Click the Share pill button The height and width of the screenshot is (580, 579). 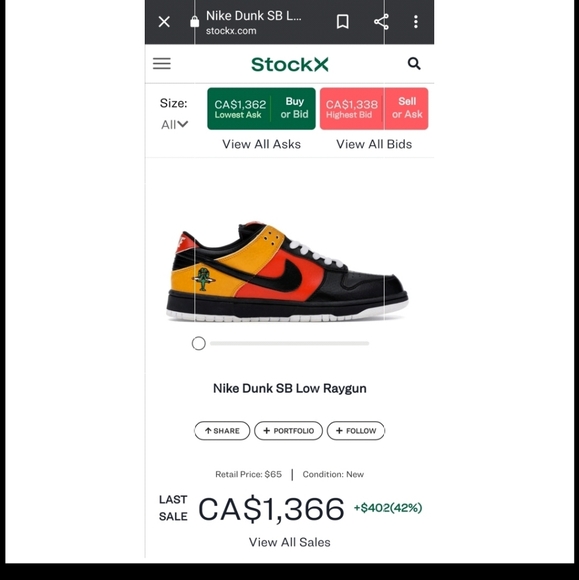click(x=222, y=431)
